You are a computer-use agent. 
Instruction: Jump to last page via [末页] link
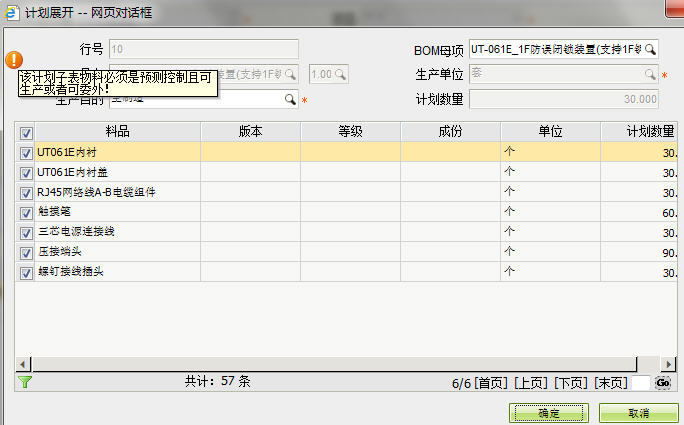[x=611, y=383]
